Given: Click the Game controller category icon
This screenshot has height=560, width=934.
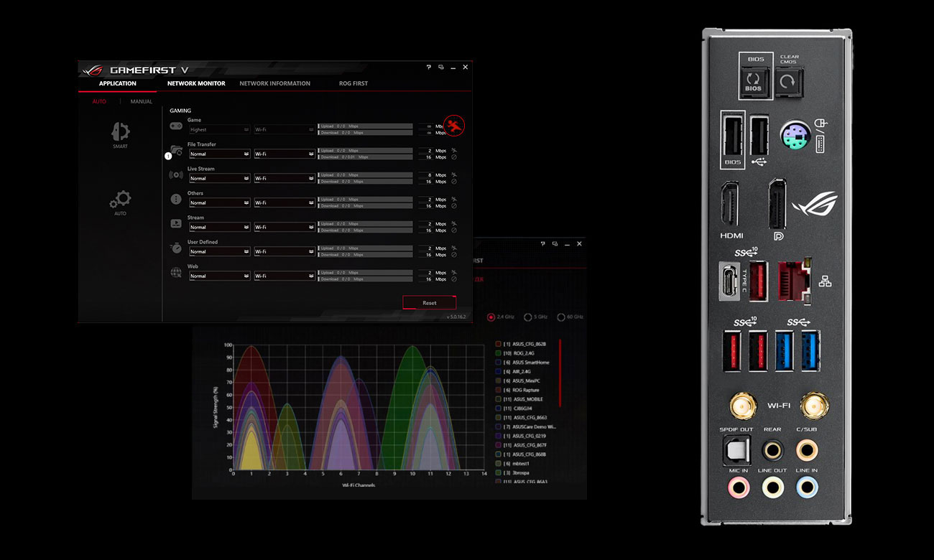Looking at the screenshot, I should click(x=176, y=126).
